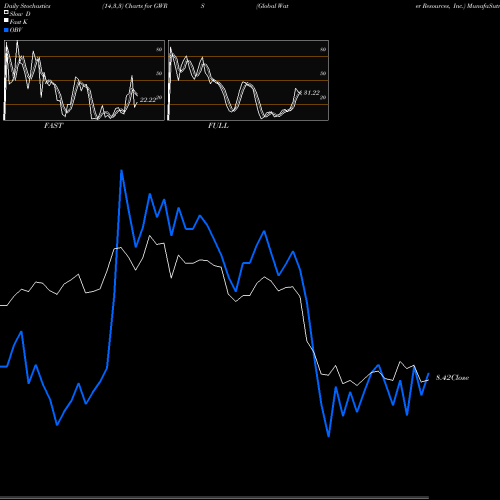Click the Slow D legend swatch
Viewport: 500px width, 500px height.
[x=6, y=13]
